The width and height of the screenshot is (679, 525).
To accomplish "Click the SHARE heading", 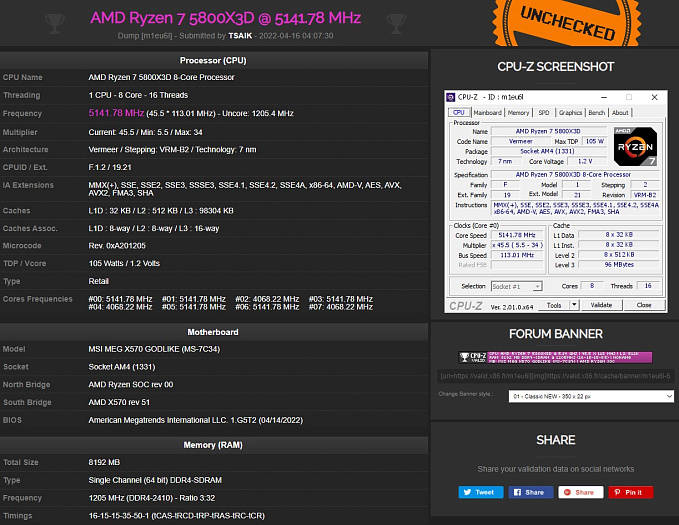I will click(556, 440).
